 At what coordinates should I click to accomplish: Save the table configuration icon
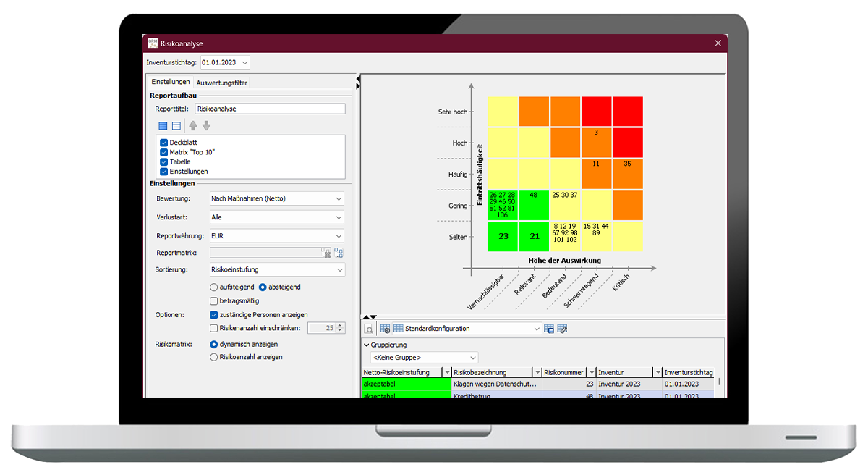(549, 329)
